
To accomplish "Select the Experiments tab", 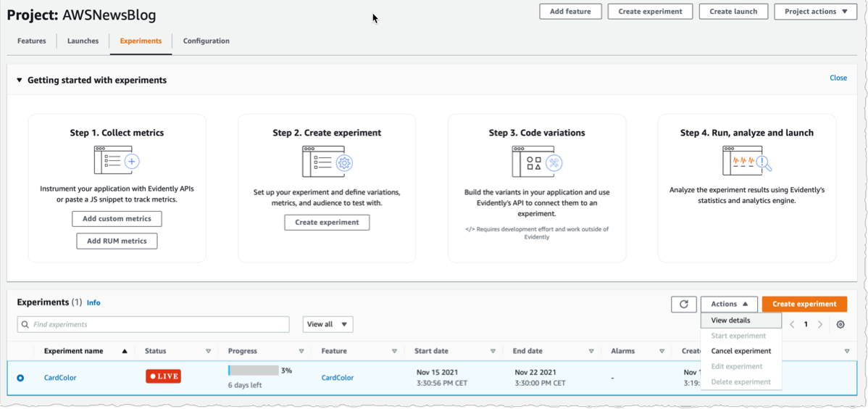I will click(141, 41).
